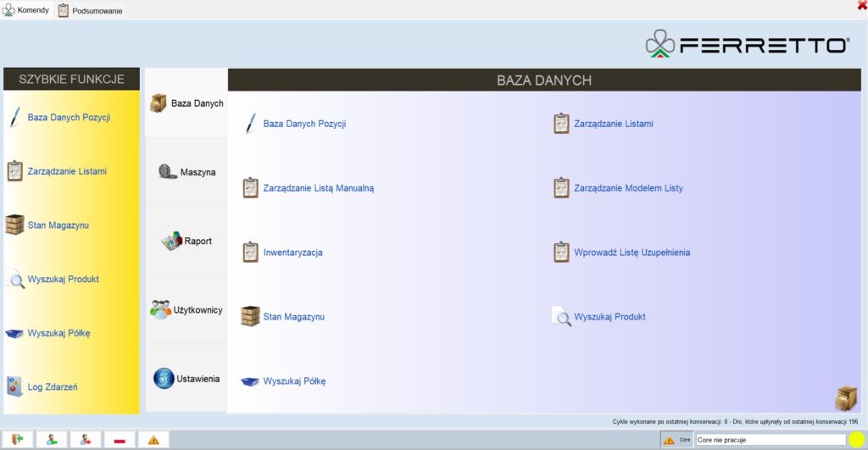This screenshot has width=868, height=450.
Task: Open the Raport category
Action: coord(186,241)
